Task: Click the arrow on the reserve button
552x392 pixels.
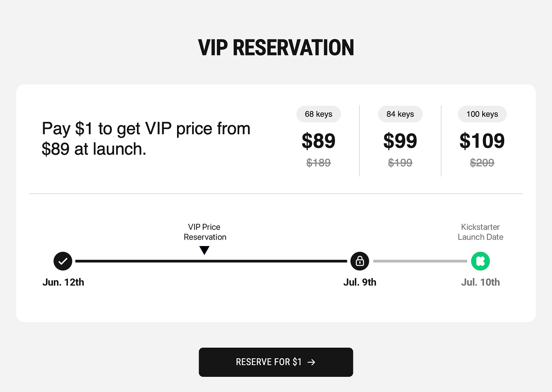Action: click(311, 362)
